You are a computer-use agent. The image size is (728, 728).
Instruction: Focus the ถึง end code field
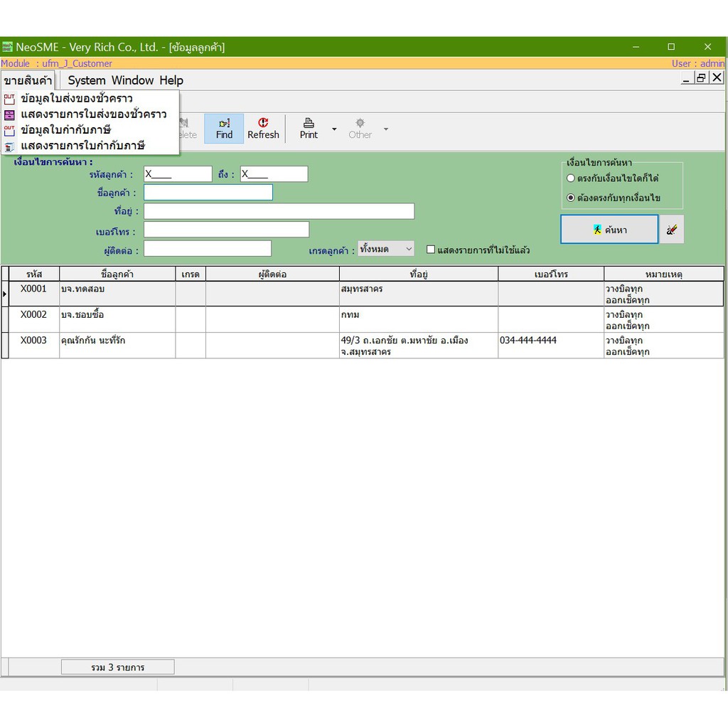click(x=274, y=174)
